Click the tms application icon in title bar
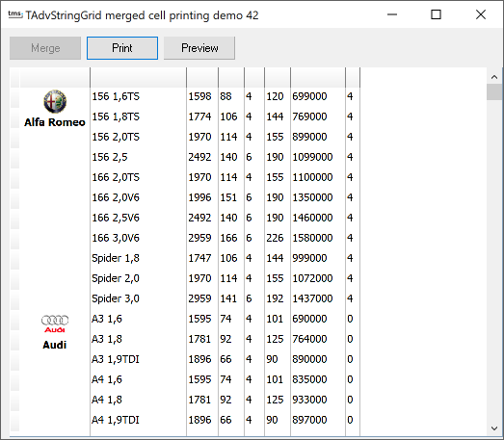Viewport: 504px width, 440px height. pyautogui.click(x=15, y=14)
